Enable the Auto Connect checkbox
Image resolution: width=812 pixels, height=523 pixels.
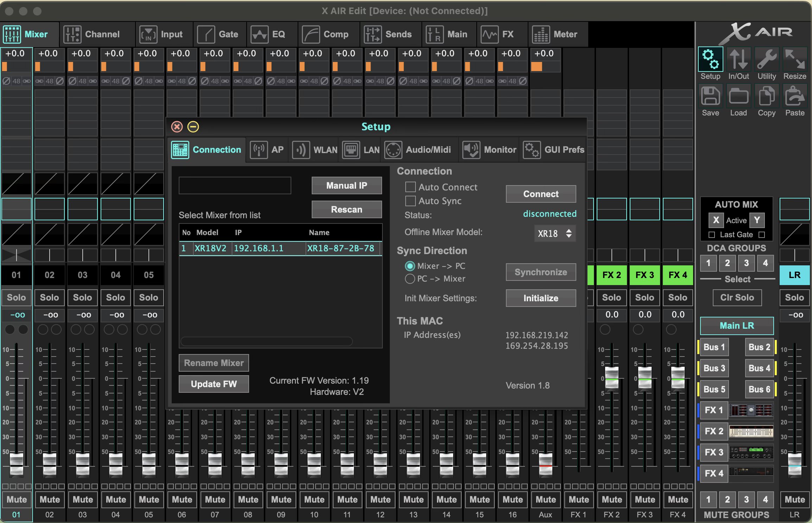[410, 187]
